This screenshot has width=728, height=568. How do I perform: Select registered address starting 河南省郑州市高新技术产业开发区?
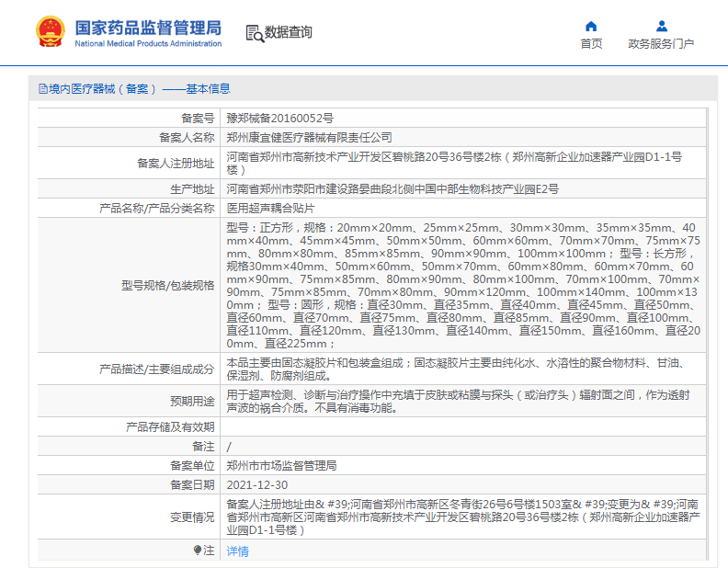click(454, 164)
